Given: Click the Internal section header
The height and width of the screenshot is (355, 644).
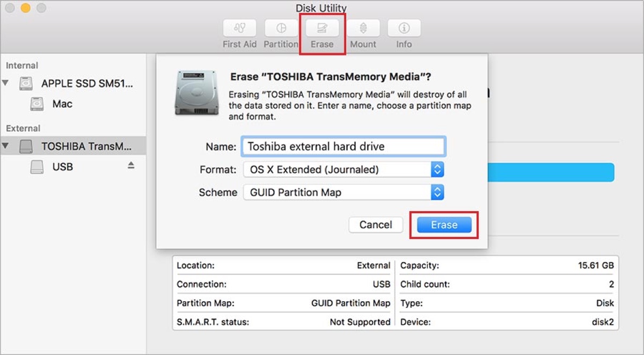Looking at the screenshot, I should 22,65.
